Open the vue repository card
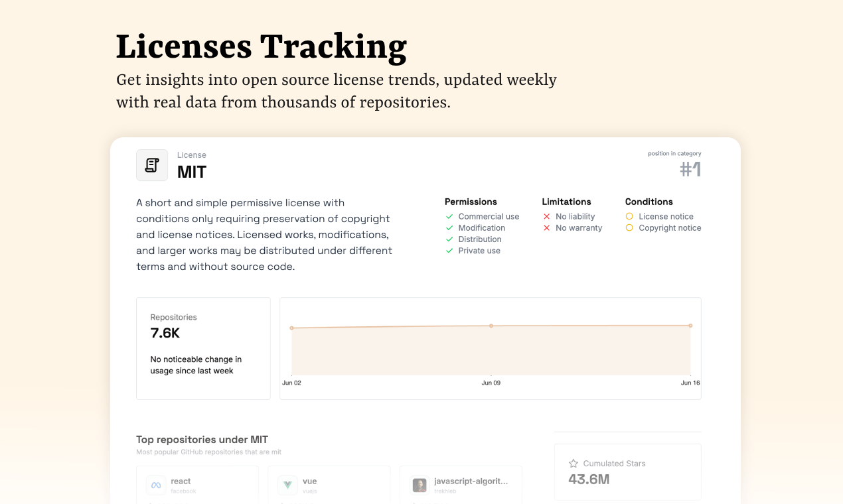The height and width of the screenshot is (504, 843). click(x=329, y=485)
